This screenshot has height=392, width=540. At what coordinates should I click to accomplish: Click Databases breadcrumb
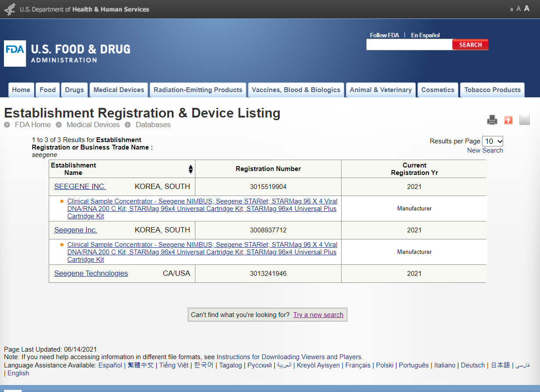click(153, 125)
